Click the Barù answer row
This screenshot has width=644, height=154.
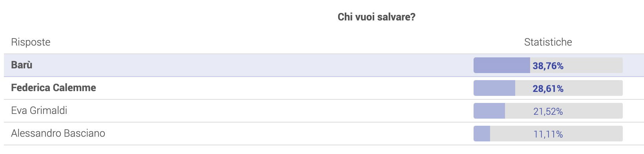[x=324, y=65]
